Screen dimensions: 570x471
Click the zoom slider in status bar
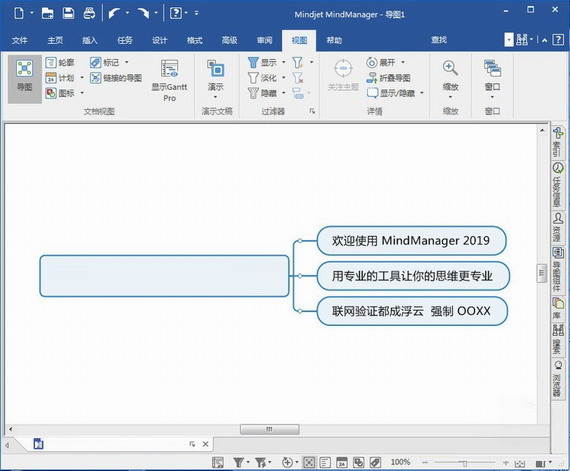pos(464,463)
